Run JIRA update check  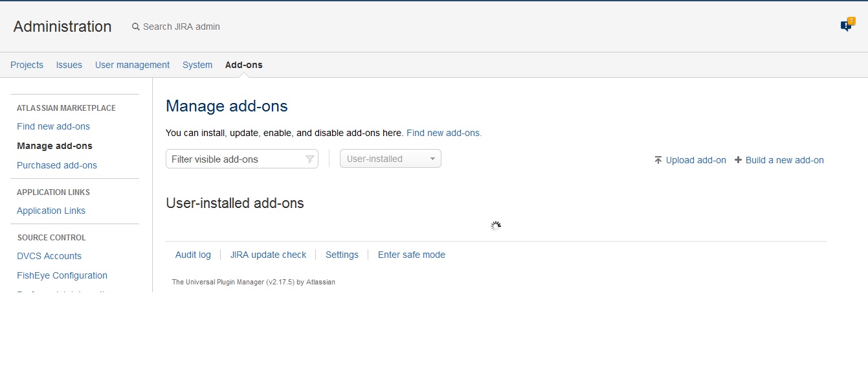coord(268,255)
